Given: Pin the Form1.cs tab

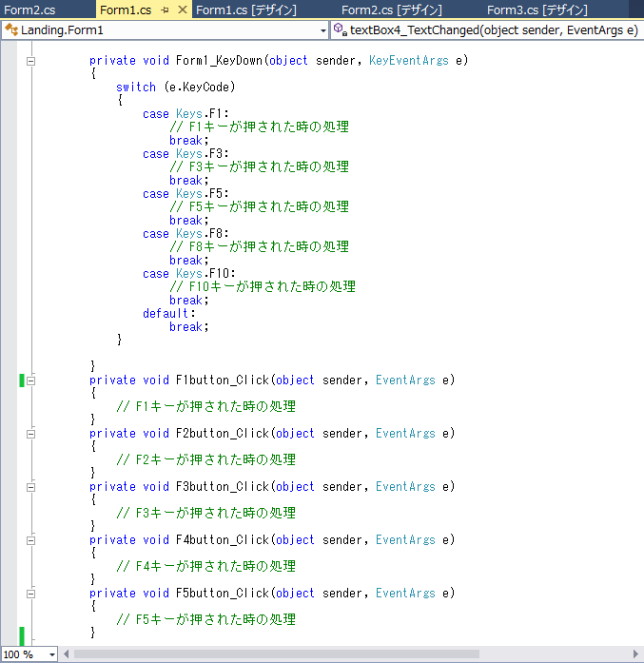Looking at the screenshot, I should (165, 10).
